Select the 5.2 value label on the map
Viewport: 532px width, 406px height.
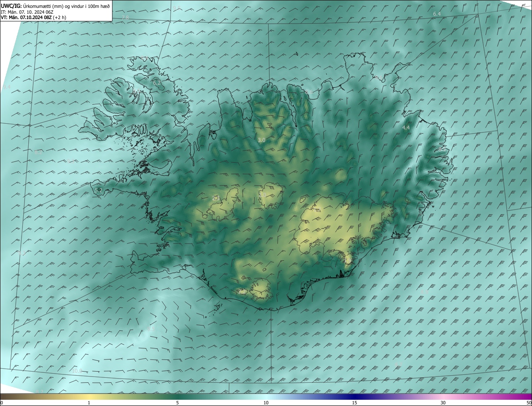pyautogui.click(x=99, y=190)
